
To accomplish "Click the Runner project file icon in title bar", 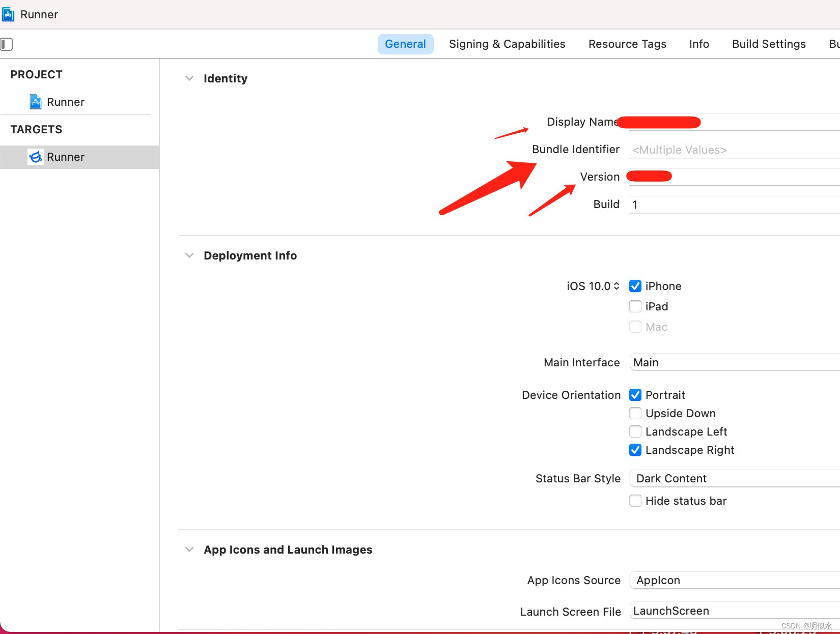I will click(8, 14).
